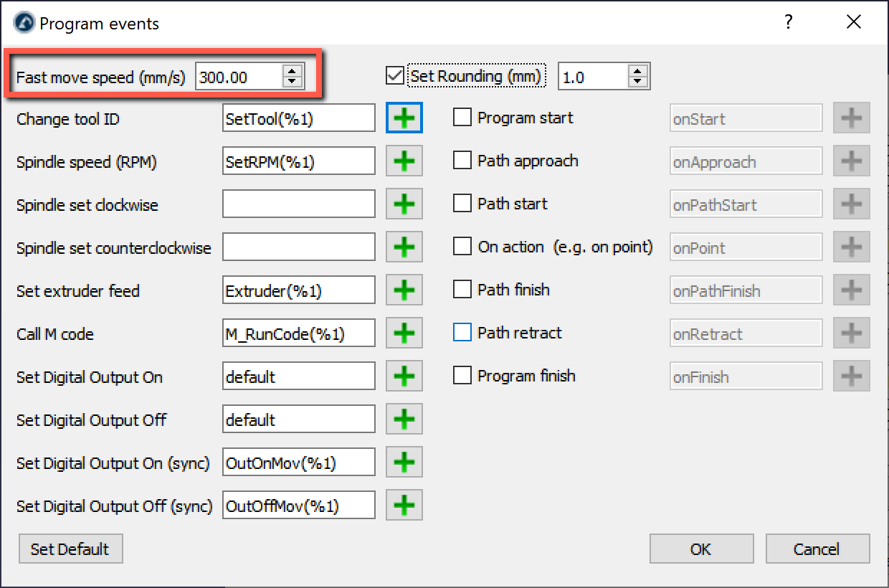Uncheck the Set Rounding checkbox

394,75
